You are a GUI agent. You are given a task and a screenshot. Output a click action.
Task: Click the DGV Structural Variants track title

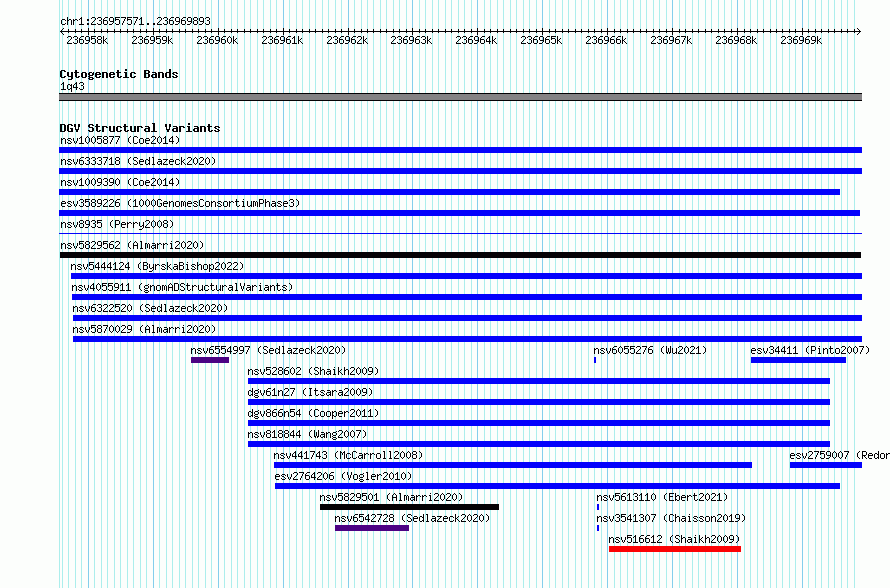[x=140, y=128]
